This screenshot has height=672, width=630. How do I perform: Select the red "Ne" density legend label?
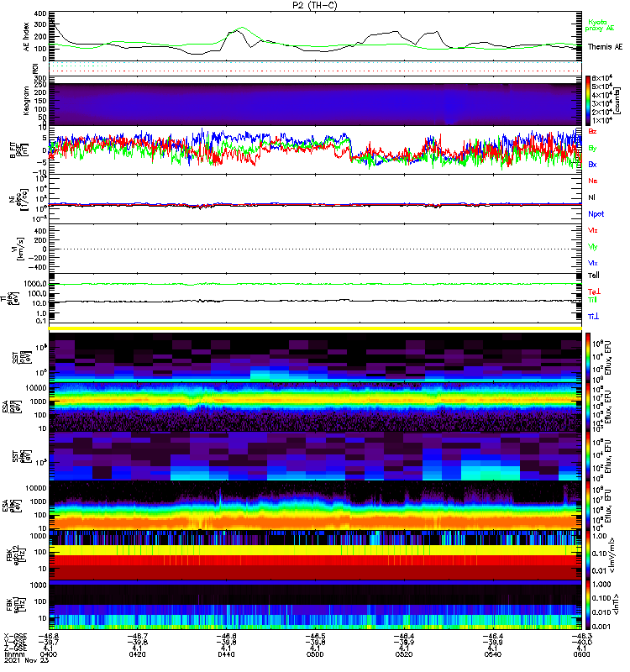pos(593,181)
